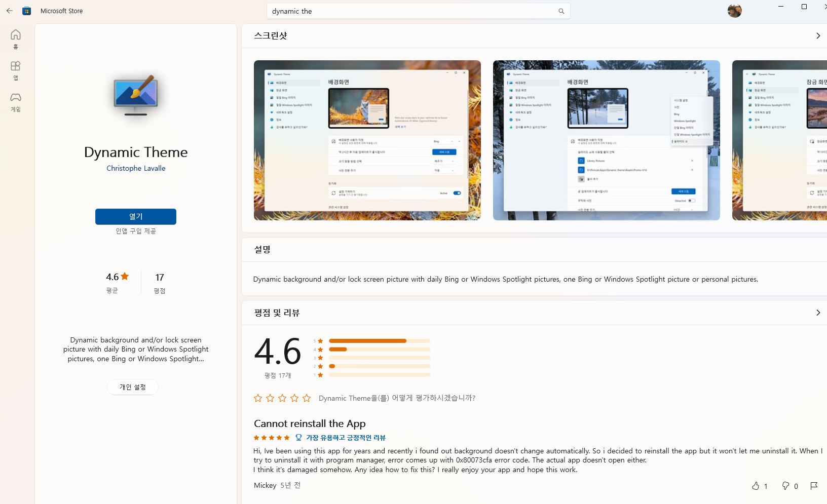Open the user profile avatar
The height and width of the screenshot is (504, 827).
(734, 11)
